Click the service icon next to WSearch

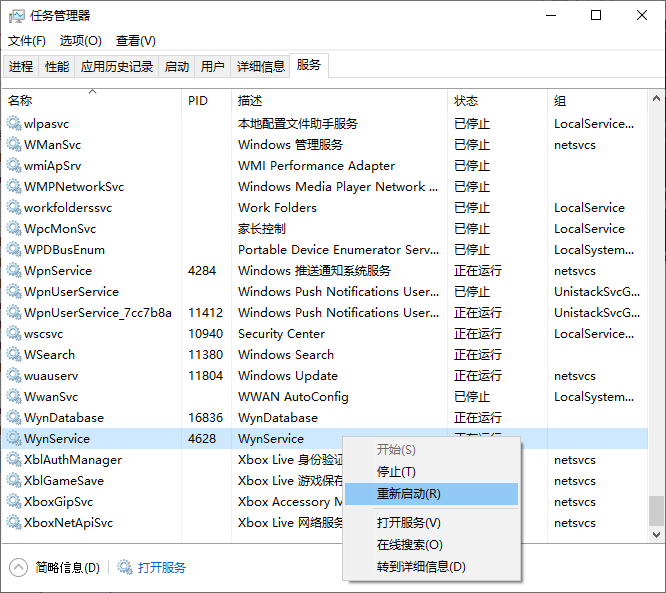coord(14,355)
